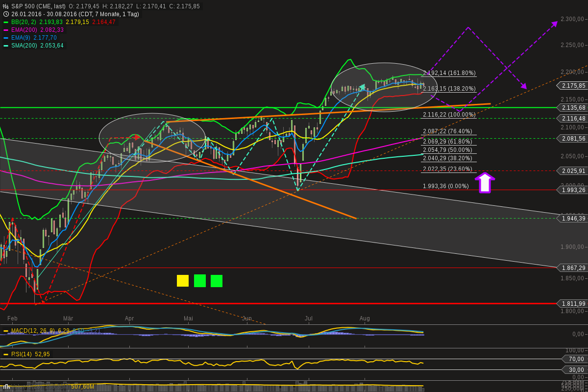
Task: Click the 2.135,68 price tag on axis
Action: click(573, 107)
